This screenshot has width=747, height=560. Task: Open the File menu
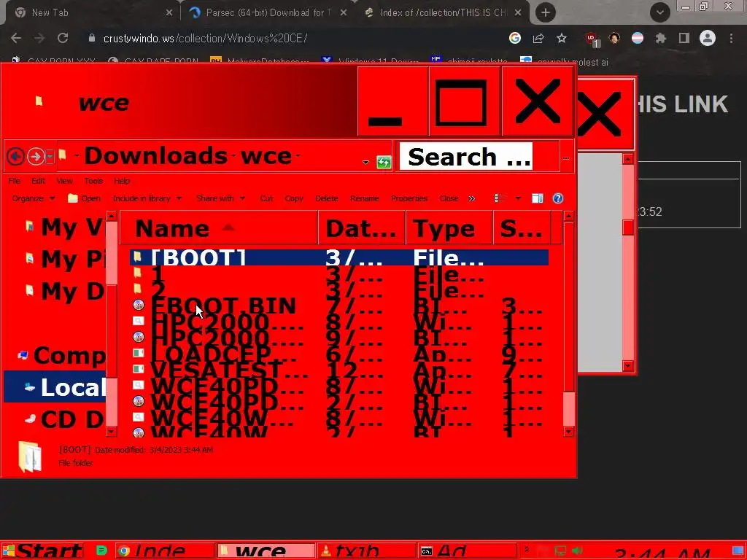pyautogui.click(x=15, y=181)
